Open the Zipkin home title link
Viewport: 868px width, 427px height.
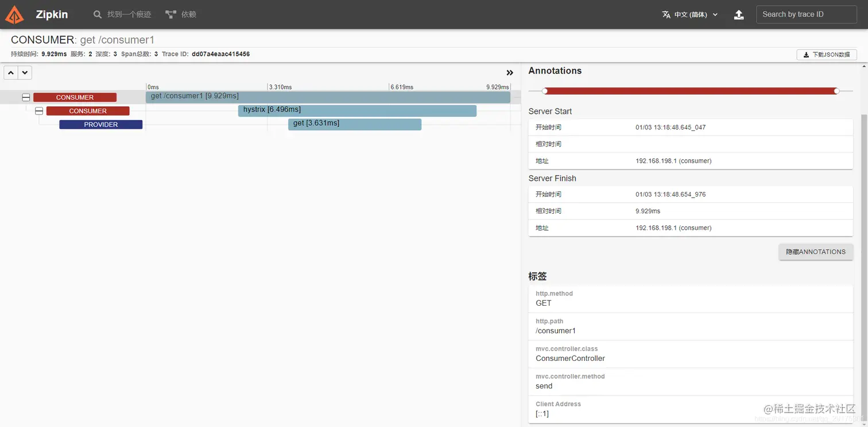click(x=52, y=14)
